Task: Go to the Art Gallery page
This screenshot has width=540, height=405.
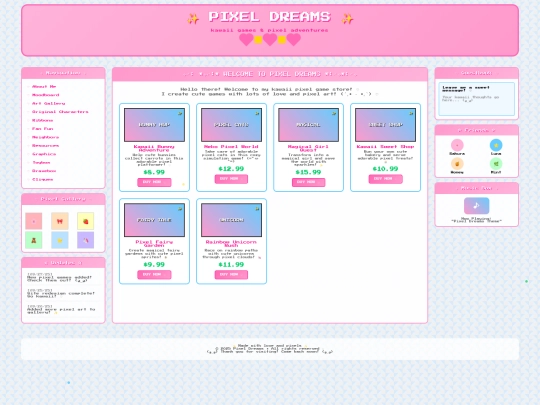Action: click(48, 103)
